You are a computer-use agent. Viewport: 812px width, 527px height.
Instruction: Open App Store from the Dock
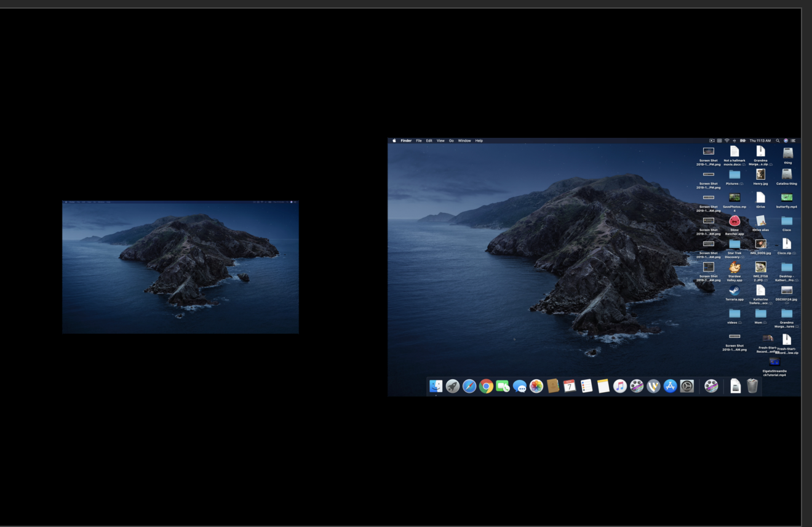tap(671, 386)
